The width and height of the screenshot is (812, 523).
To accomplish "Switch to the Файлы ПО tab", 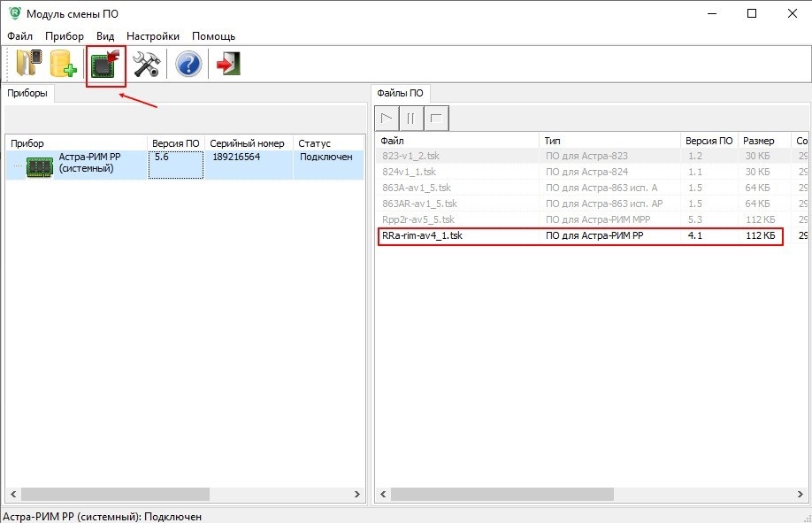I will [400, 93].
